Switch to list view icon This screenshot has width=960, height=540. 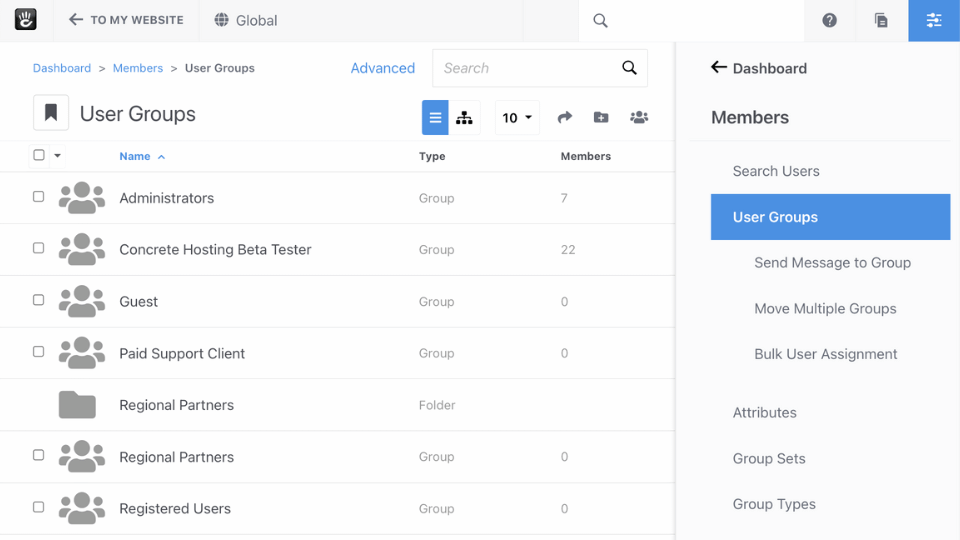click(435, 117)
